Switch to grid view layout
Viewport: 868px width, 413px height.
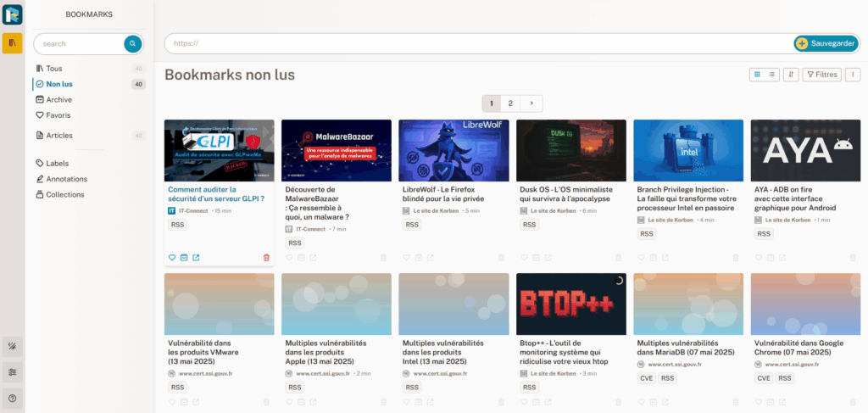point(757,74)
